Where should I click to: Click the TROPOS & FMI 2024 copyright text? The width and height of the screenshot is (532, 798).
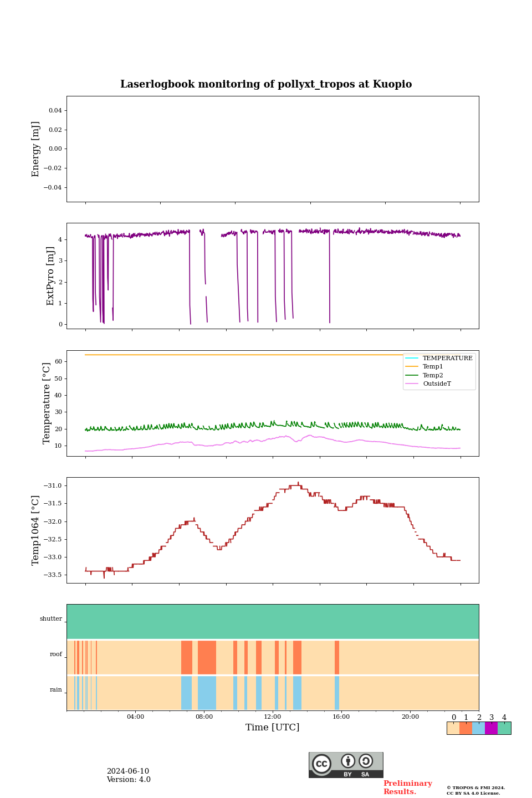point(476,787)
